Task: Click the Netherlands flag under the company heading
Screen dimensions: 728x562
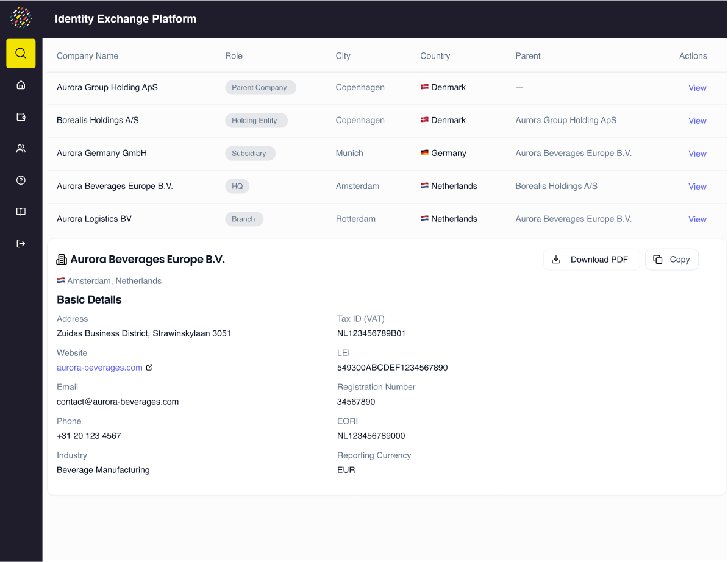Action: click(x=60, y=280)
